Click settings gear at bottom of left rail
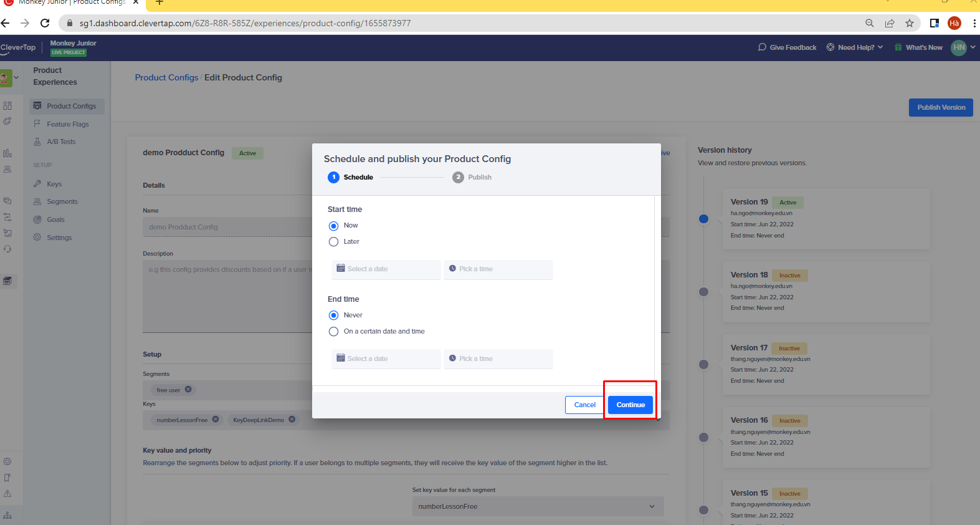The height and width of the screenshot is (525, 980). pos(7,461)
